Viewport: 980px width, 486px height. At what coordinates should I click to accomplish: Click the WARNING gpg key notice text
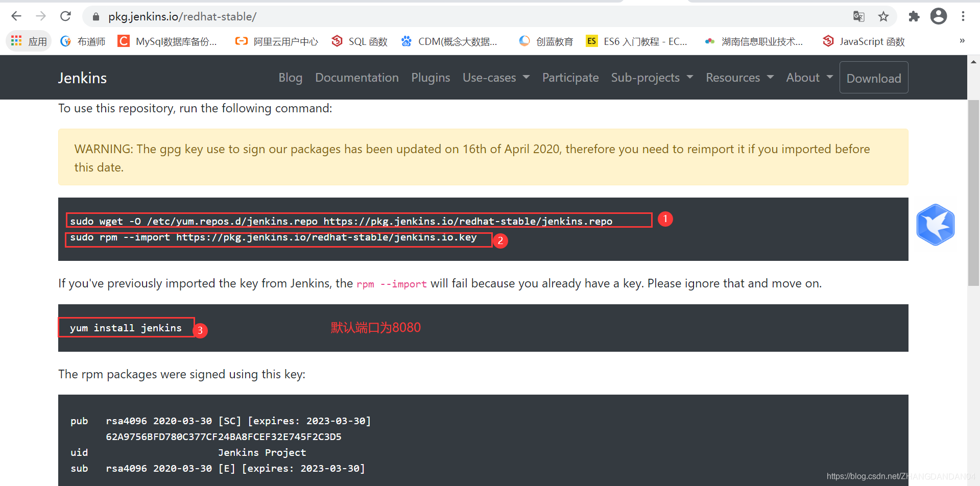(472, 158)
